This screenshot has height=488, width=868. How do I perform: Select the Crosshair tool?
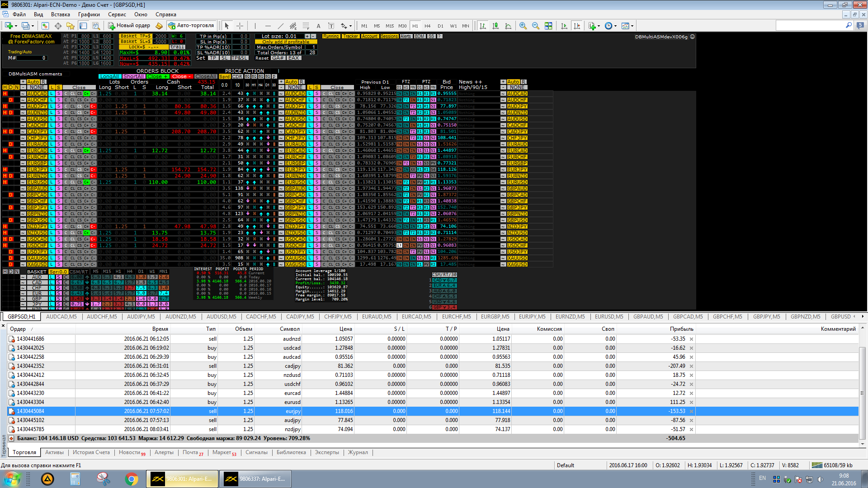240,26
